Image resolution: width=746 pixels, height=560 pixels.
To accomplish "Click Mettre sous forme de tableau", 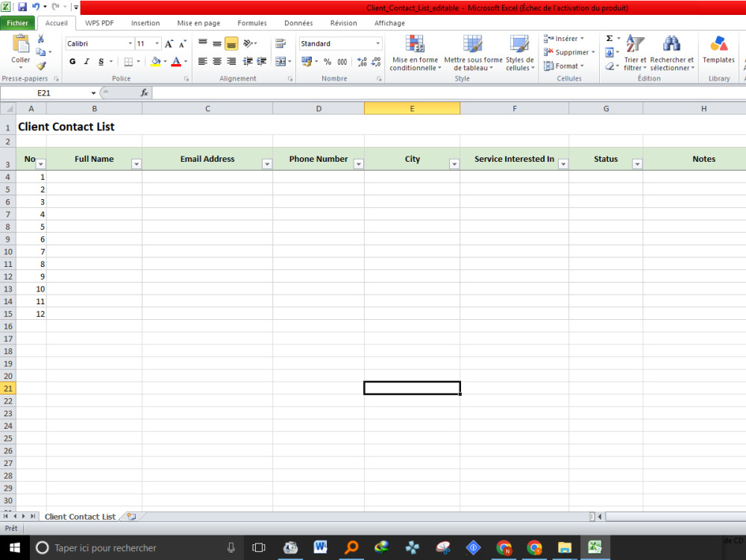I will 473,53.
